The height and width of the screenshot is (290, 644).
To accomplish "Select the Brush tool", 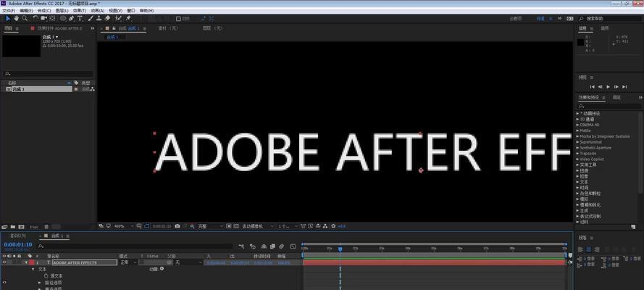I will pos(91,18).
